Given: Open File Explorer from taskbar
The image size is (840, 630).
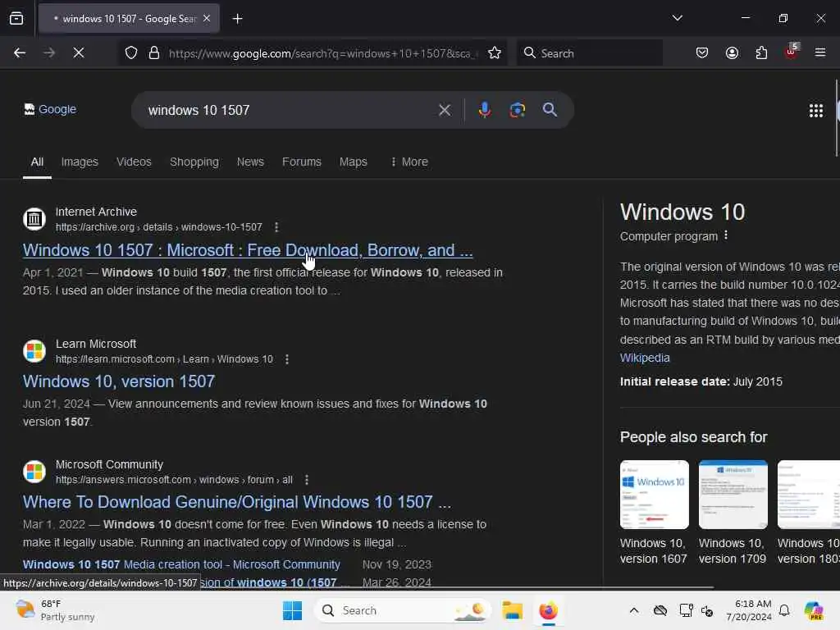Looking at the screenshot, I should [x=512, y=610].
